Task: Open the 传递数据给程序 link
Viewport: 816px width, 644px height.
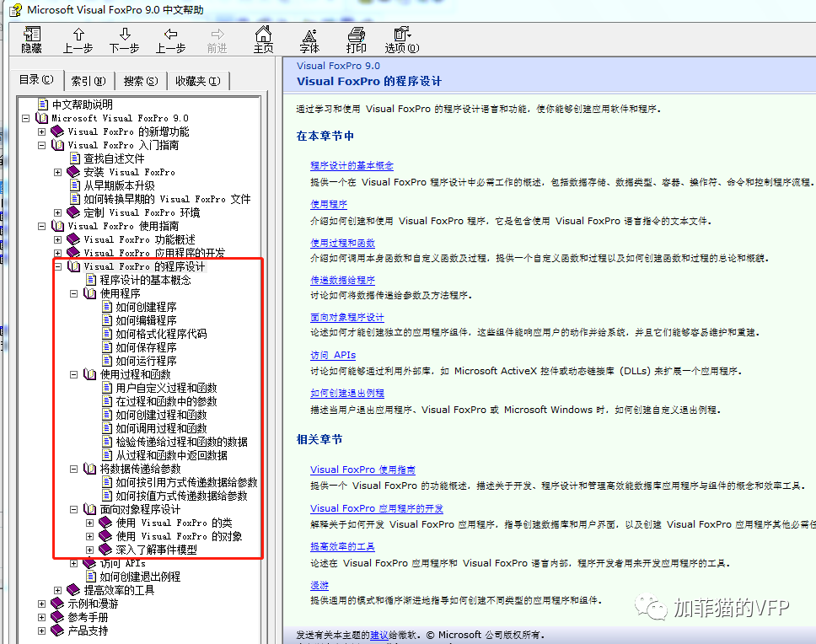Action: [x=342, y=280]
